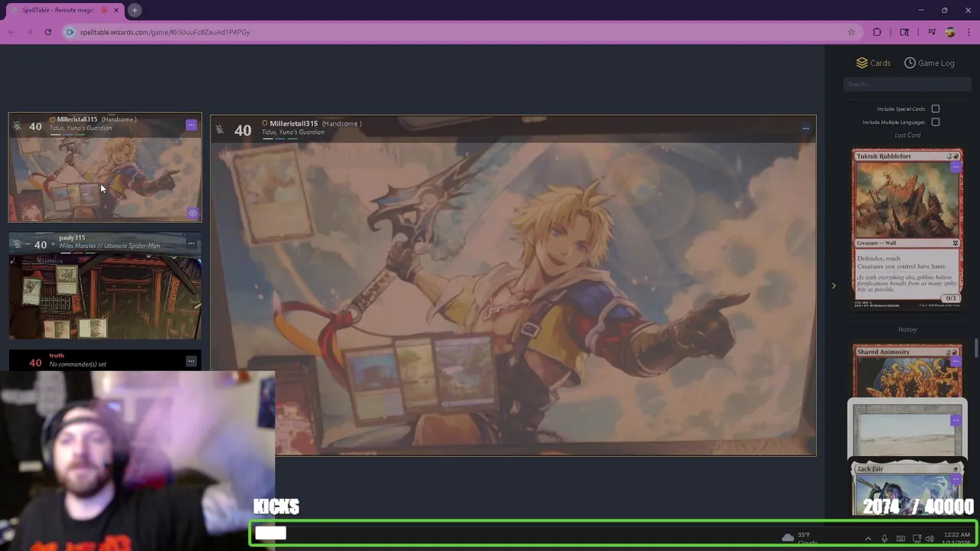
Task: Open main feed three-dot options menu
Action: (805, 129)
